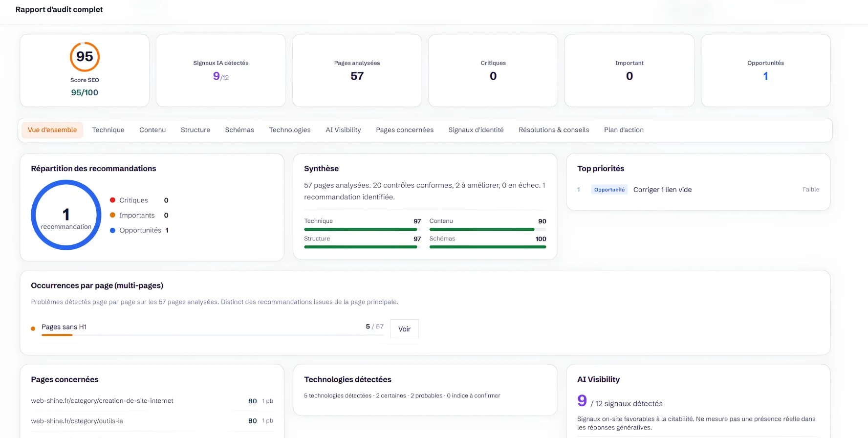Click the '5 / 57' count value
The image size is (868, 438).
375,327
